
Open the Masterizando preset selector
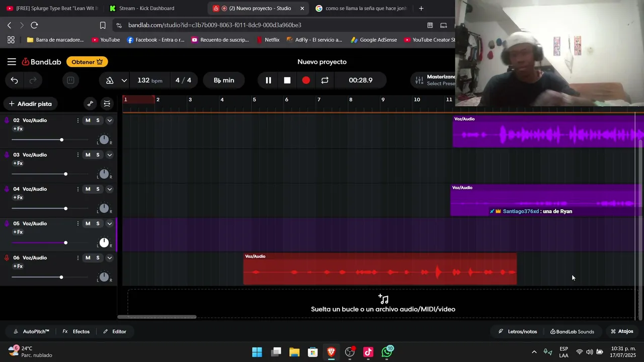coord(434,80)
